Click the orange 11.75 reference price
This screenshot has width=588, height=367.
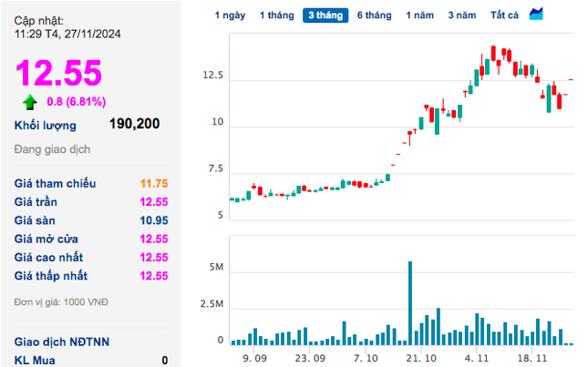pos(153,183)
